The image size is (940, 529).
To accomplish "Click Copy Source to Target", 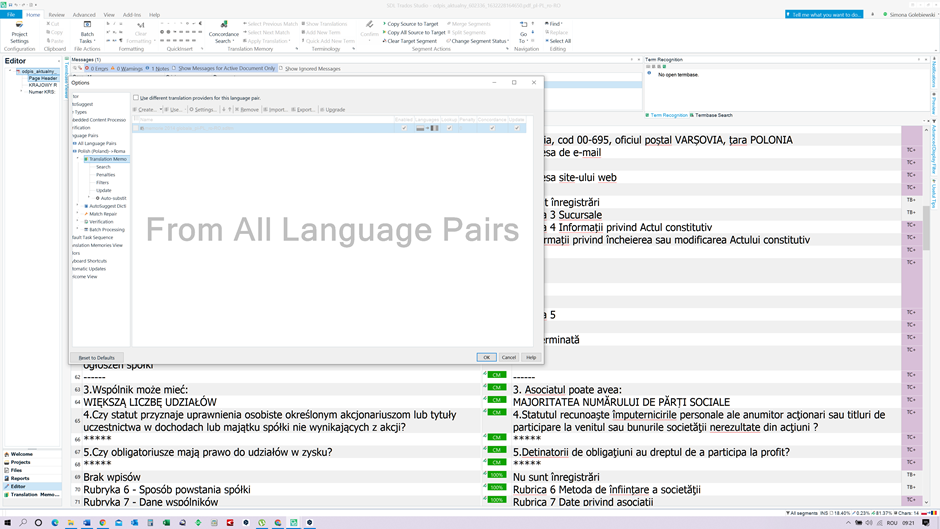I will tap(410, 24).
